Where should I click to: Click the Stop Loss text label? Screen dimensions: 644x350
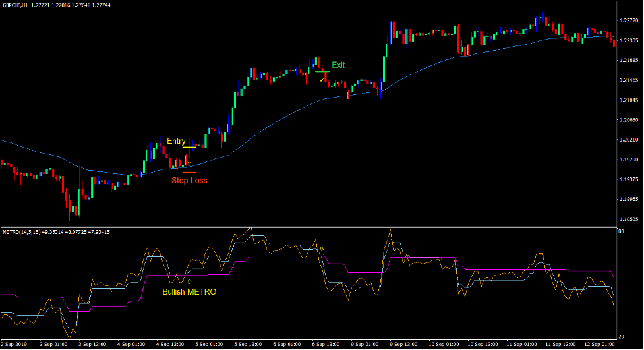[x=189, y=180]
